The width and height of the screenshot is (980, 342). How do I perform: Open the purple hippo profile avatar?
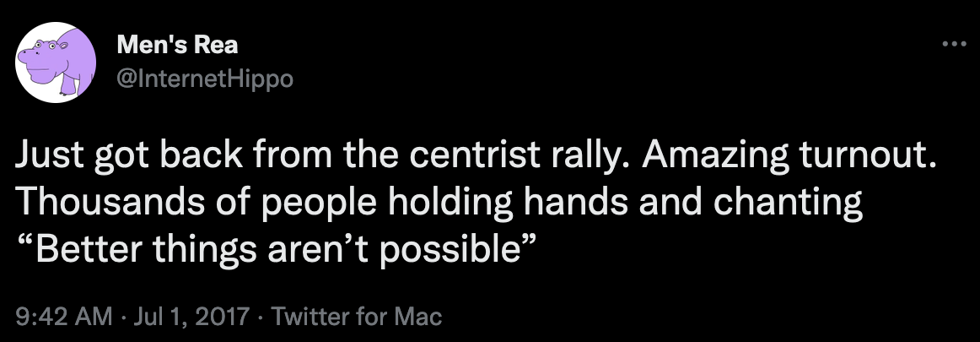(57, 61)
